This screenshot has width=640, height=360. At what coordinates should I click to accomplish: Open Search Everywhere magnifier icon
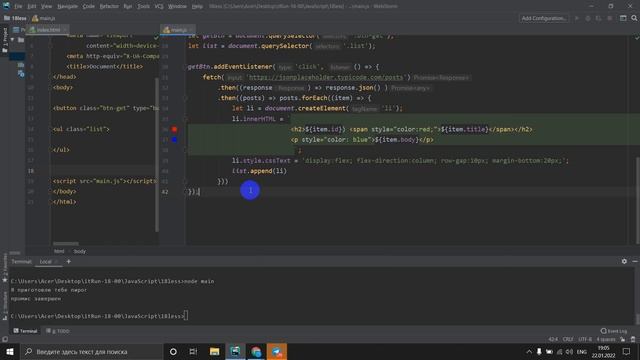pos(634,18)
